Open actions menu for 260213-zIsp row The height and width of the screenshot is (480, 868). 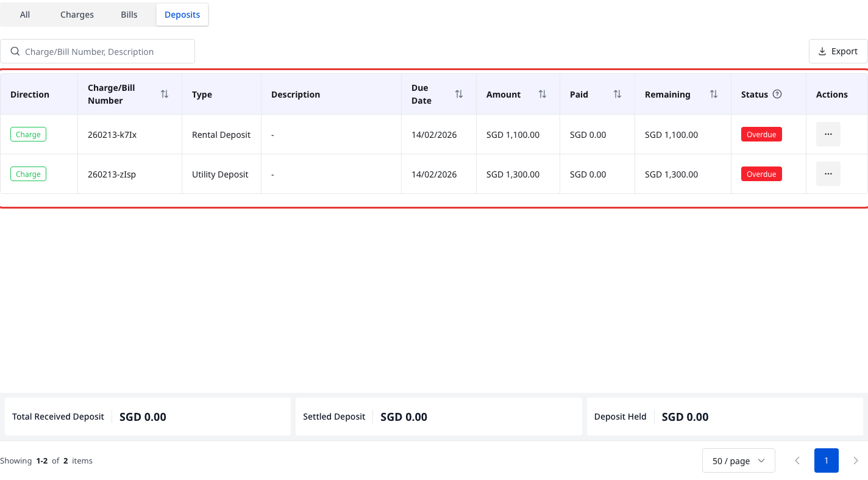click(828, 174)
